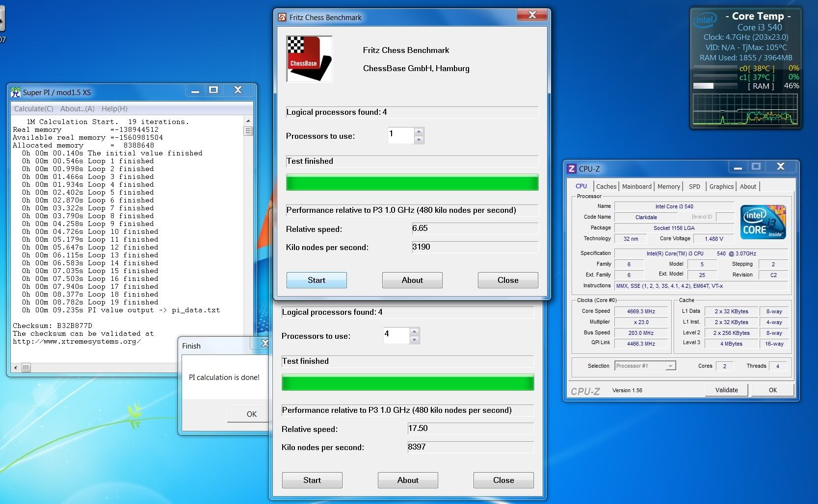The image size is (818, 504).
Task: Switch to the Caches tab in CPU-Z
Action: coord(606,186)
